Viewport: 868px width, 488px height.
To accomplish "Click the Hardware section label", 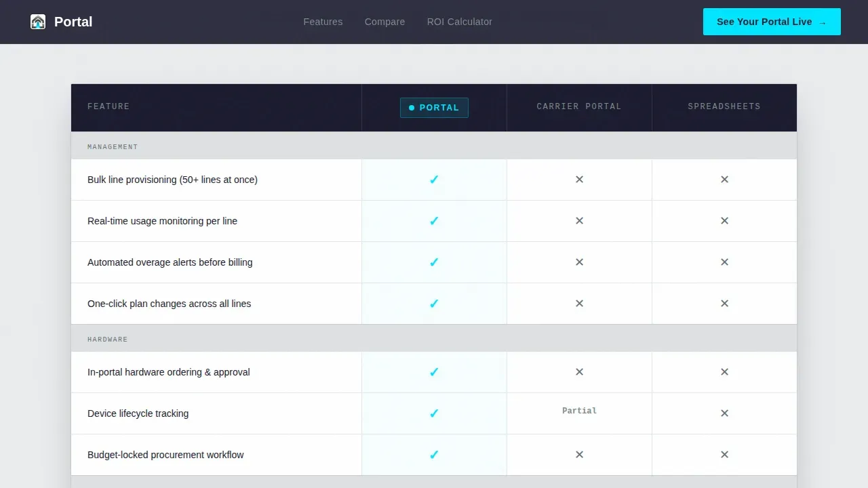I will 107,340.
